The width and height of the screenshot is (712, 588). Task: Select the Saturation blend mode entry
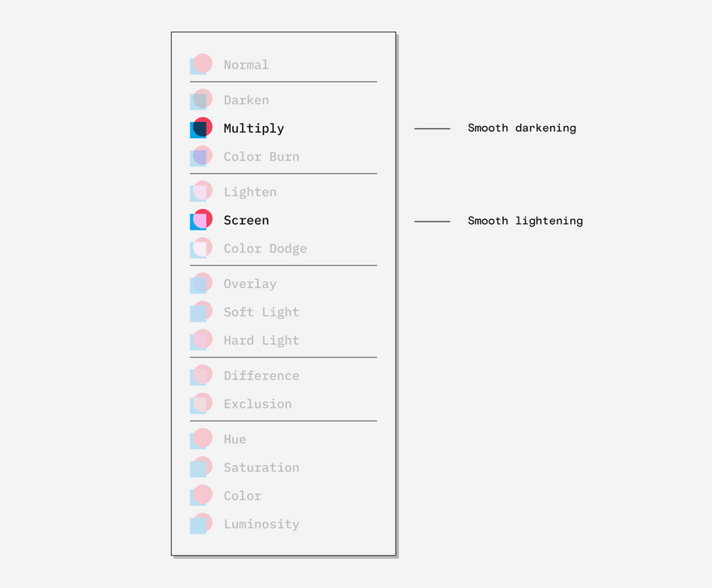261,467
